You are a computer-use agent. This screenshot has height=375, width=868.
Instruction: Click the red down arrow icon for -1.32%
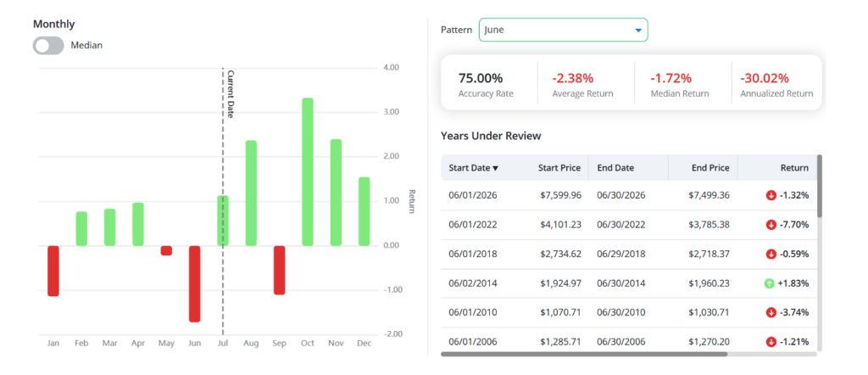click(x=771, y=195)
